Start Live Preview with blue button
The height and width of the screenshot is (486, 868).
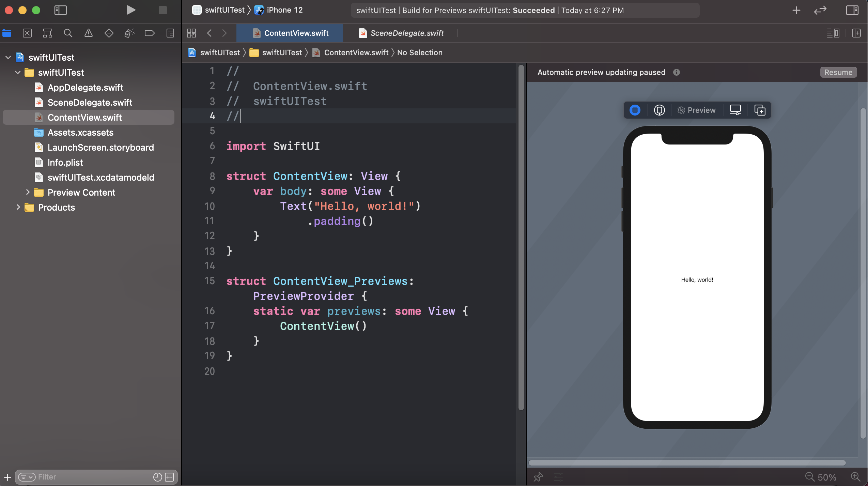(x=635, y=110)
